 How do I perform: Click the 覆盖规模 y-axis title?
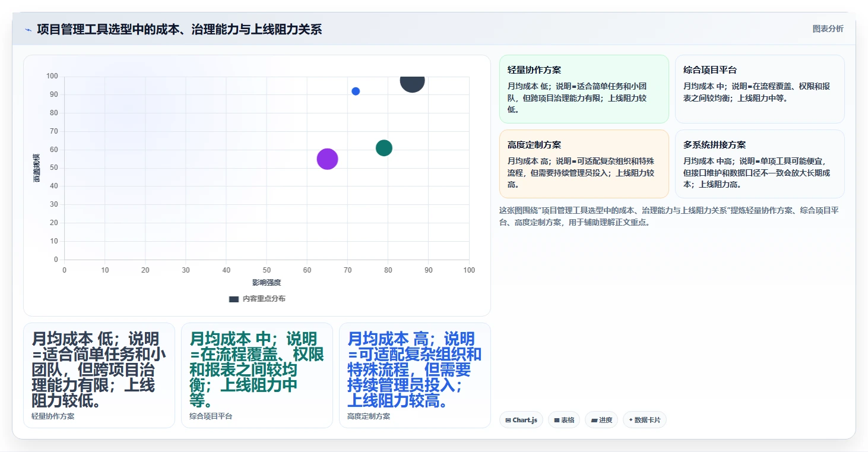click(x=37, y=167)
